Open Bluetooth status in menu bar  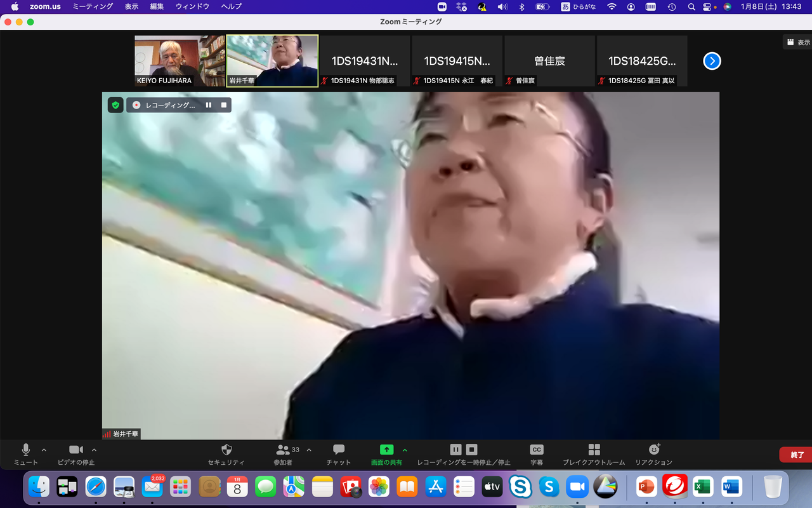point(521,6)
